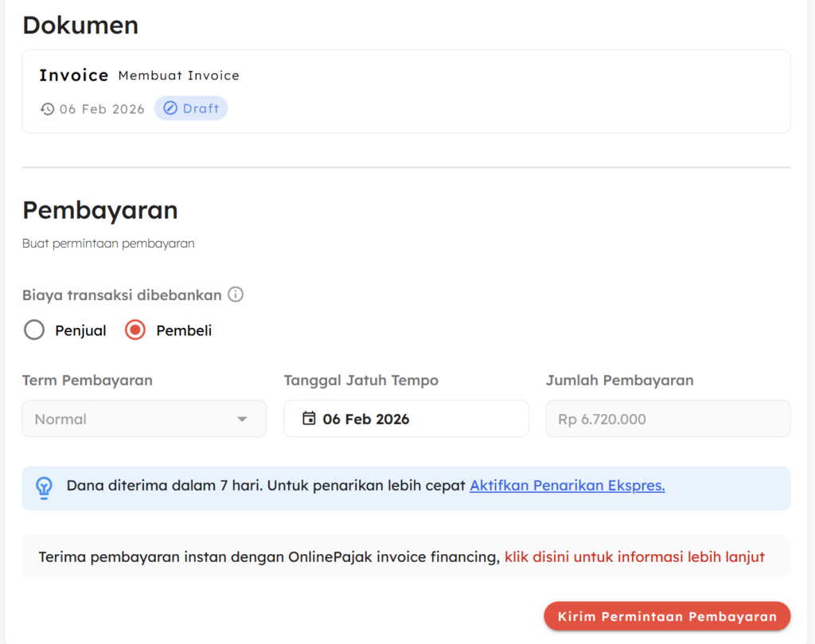Select the Penjual radio button
This screenshot has height=644, width=815.
34,330
